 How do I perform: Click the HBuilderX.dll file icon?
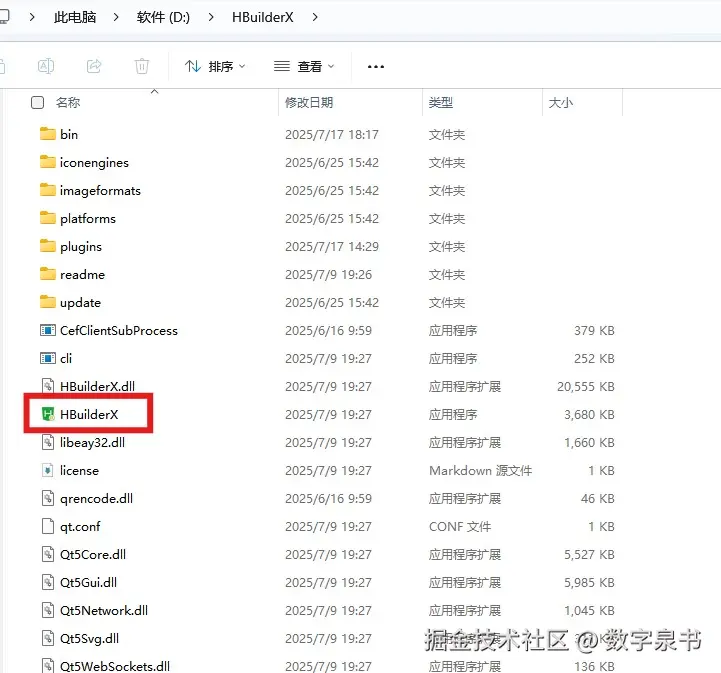(48, 386)
